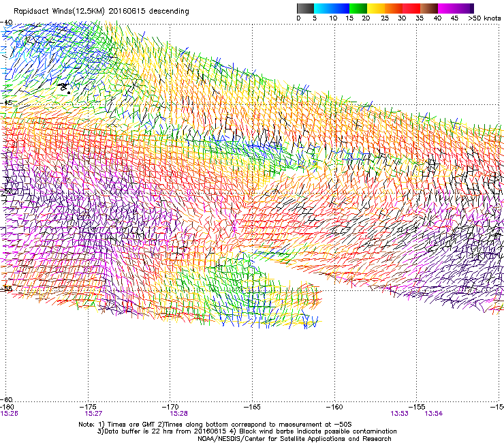Click the "45" legend scale label

[x=454, y=18]
